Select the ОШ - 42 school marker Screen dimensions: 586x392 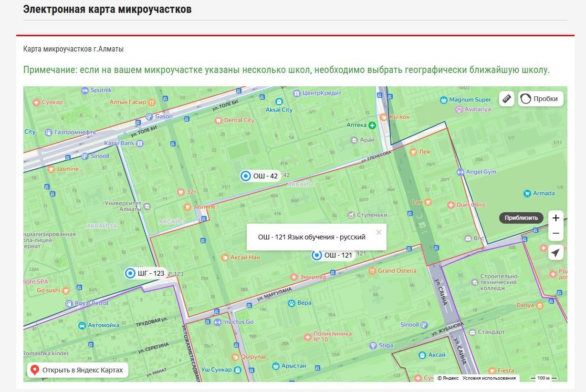pyautogui.click(x=246, y=176)
